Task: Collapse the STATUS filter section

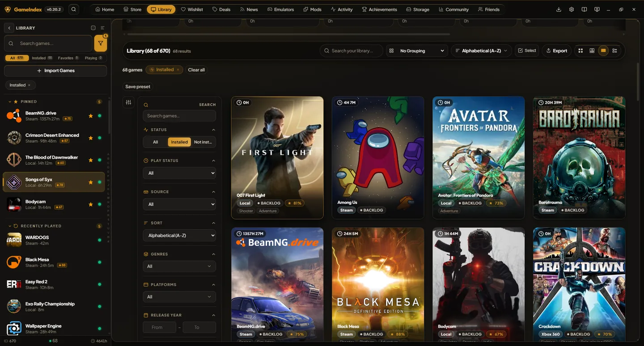Action: (x=213, y=130)
